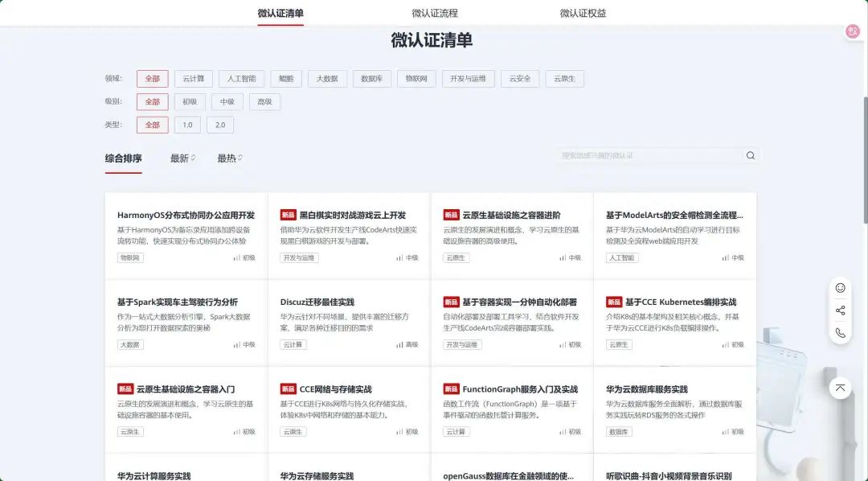Image resolution: width=868 pixels, height=481 pixels.
Task: Click the search input field
Action: [650, 156]
